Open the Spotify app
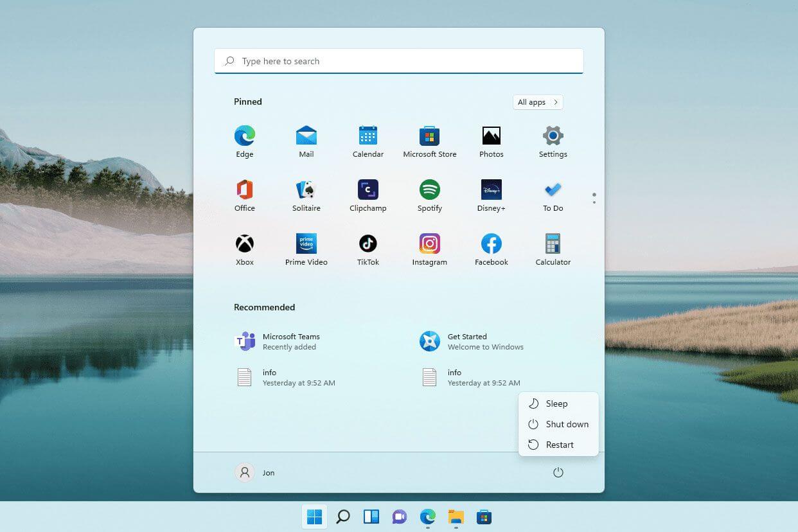798x532 pixels. 429,191
